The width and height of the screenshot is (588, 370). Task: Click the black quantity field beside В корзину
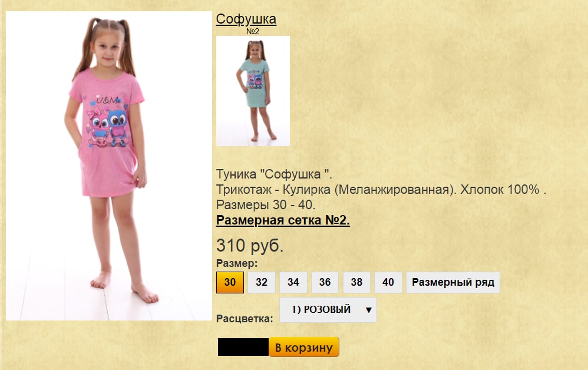(243, 347)
